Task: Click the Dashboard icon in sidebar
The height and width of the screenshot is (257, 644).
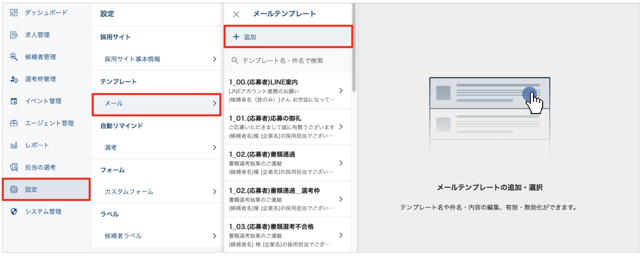Action: pos(14,13)
